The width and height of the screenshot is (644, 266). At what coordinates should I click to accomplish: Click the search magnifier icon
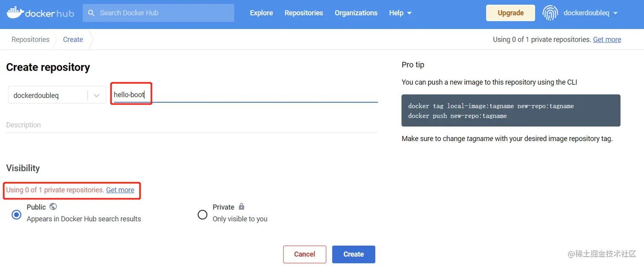pyautogui.click(x=91, y=13)
